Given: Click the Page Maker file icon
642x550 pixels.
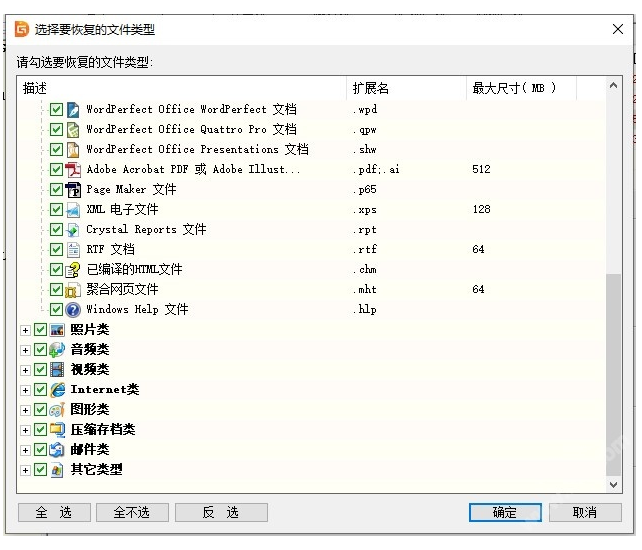Looking at the screenshot, I should point(73,190).
